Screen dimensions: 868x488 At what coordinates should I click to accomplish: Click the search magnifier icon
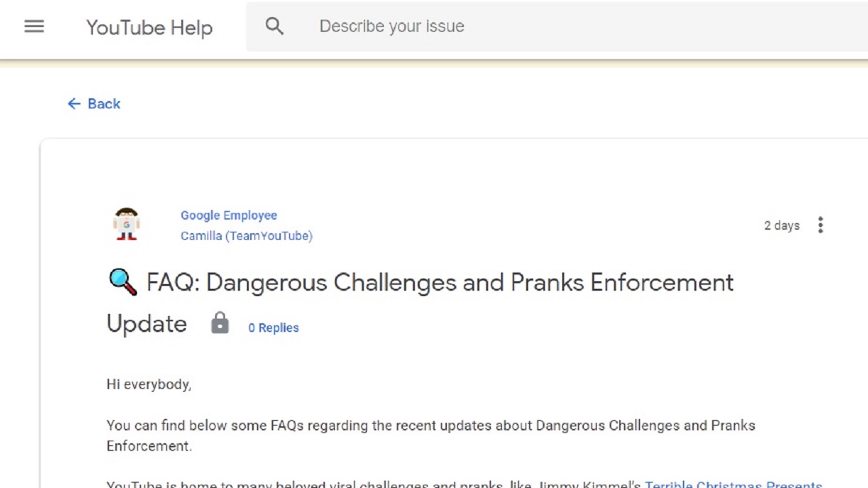(x=274, y=26)
